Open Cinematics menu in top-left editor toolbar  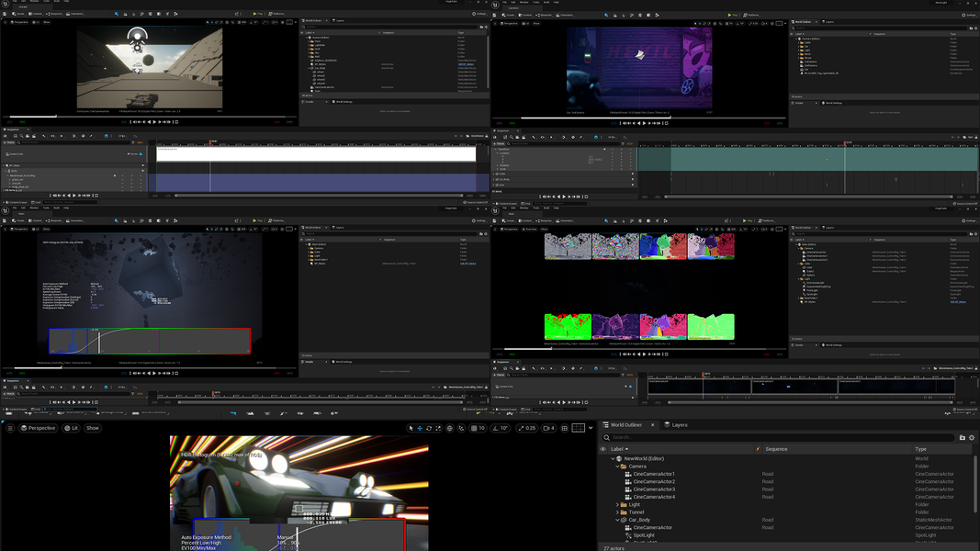(x=75, y=13)
